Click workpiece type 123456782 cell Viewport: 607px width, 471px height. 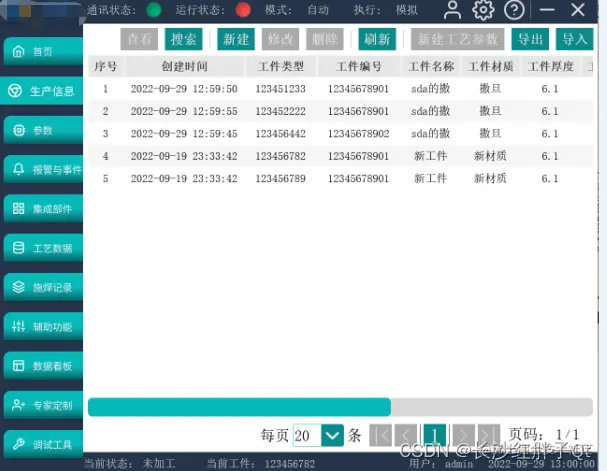tap(281, 156)
